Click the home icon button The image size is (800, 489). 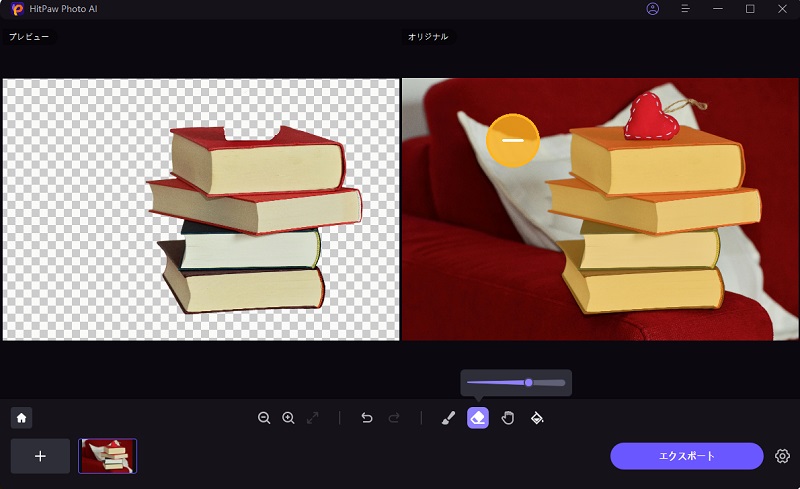pos(20,418)
